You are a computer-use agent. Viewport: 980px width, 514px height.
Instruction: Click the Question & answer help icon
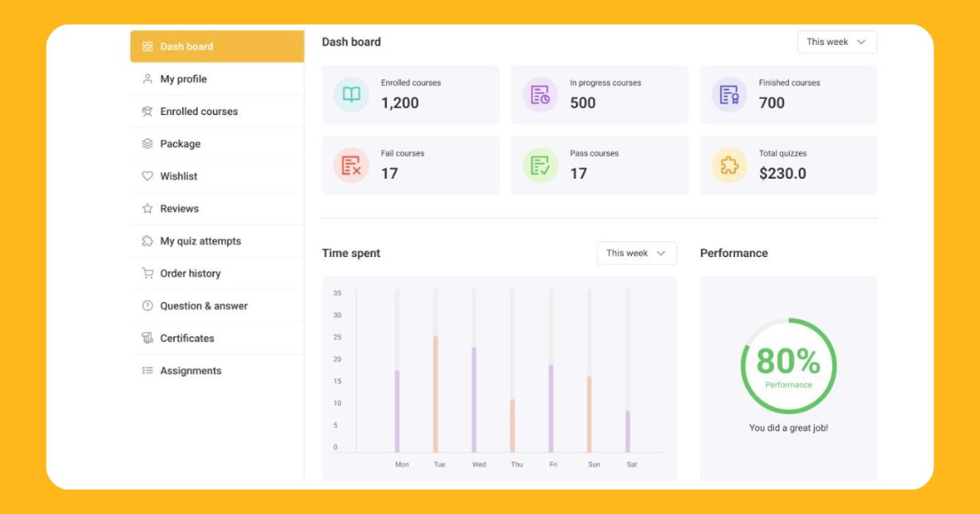coord(147,306)
